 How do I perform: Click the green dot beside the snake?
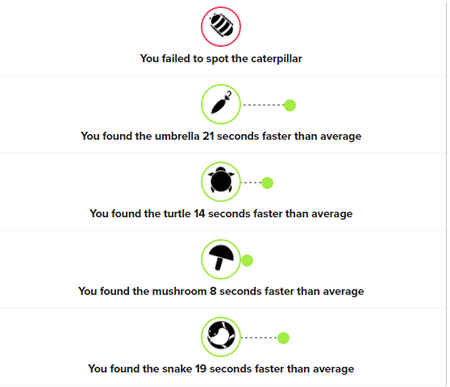pos(283,338)
